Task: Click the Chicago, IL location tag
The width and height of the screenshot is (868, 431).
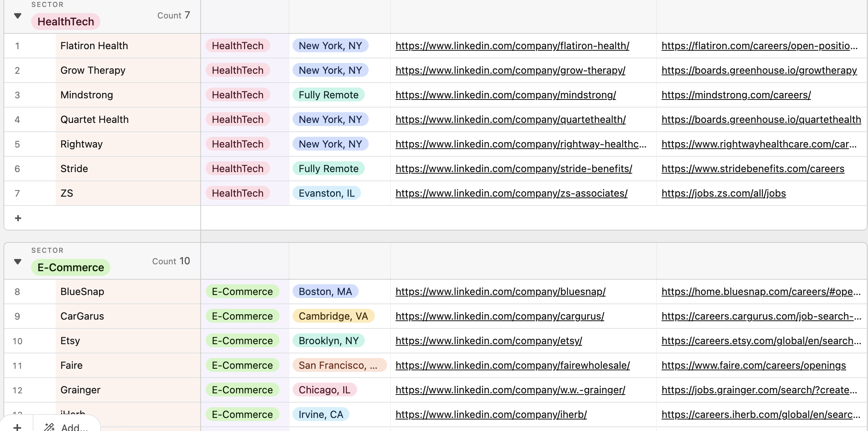Action: [324, 390]
